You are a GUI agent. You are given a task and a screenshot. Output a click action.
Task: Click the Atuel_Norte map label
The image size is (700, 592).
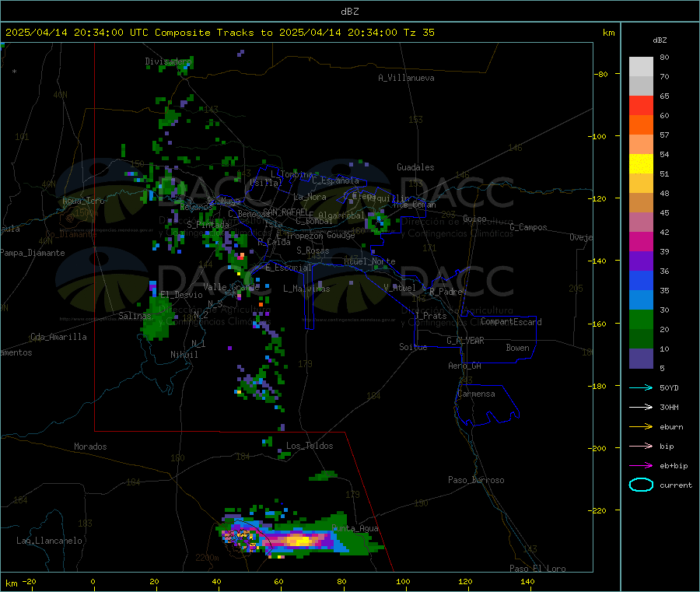(369, 261)
